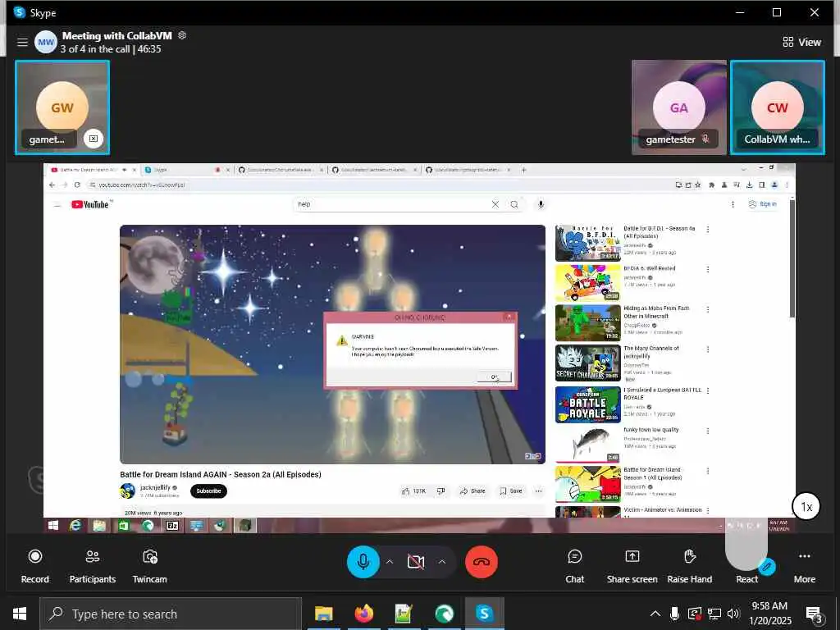
Task: Open meeting settings gear icon
Action: coord(182,35)
